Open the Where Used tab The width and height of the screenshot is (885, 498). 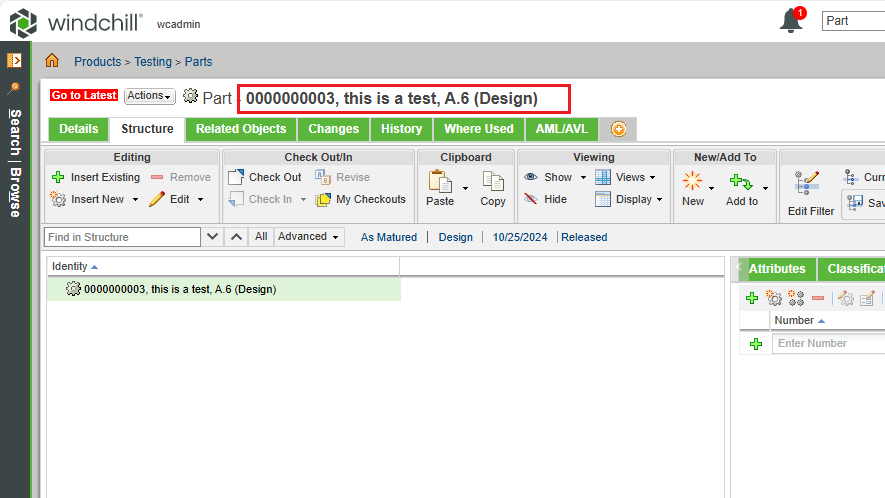click(x=478, y=129)
